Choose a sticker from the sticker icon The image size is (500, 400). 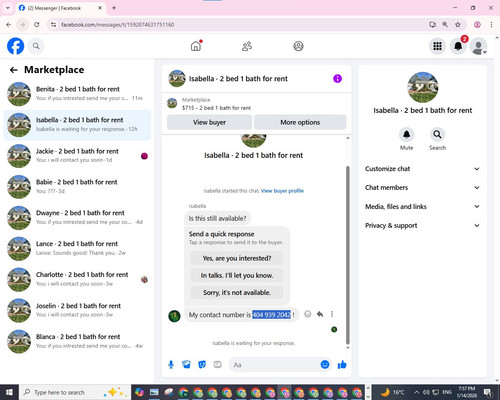[202, 365]
